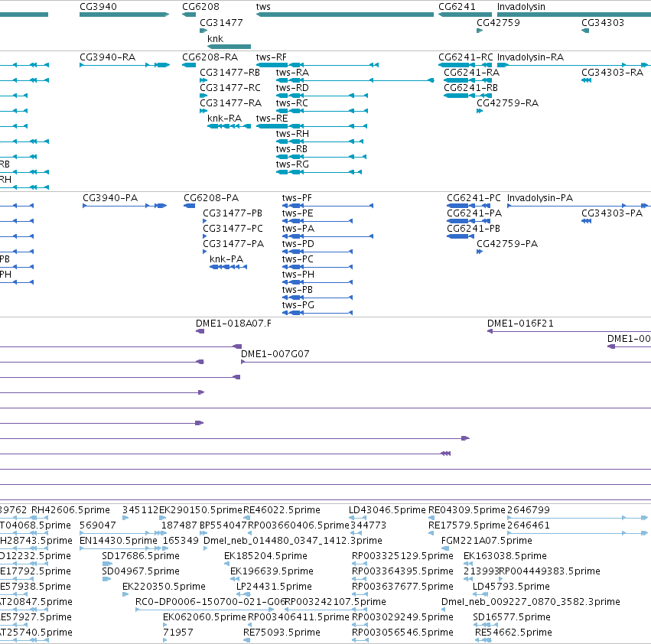
Task: Select EST FGM221A07.5prime
Action: 487,541
